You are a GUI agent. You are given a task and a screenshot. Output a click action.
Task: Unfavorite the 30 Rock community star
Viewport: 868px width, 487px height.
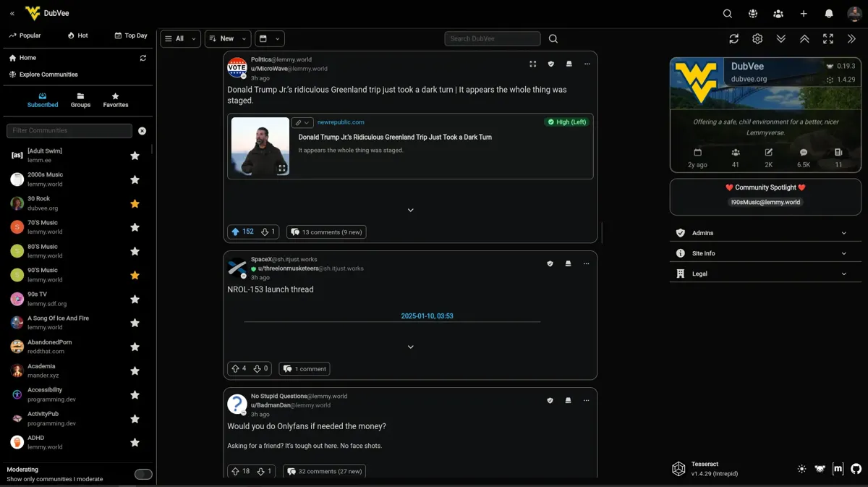[135, 203]
